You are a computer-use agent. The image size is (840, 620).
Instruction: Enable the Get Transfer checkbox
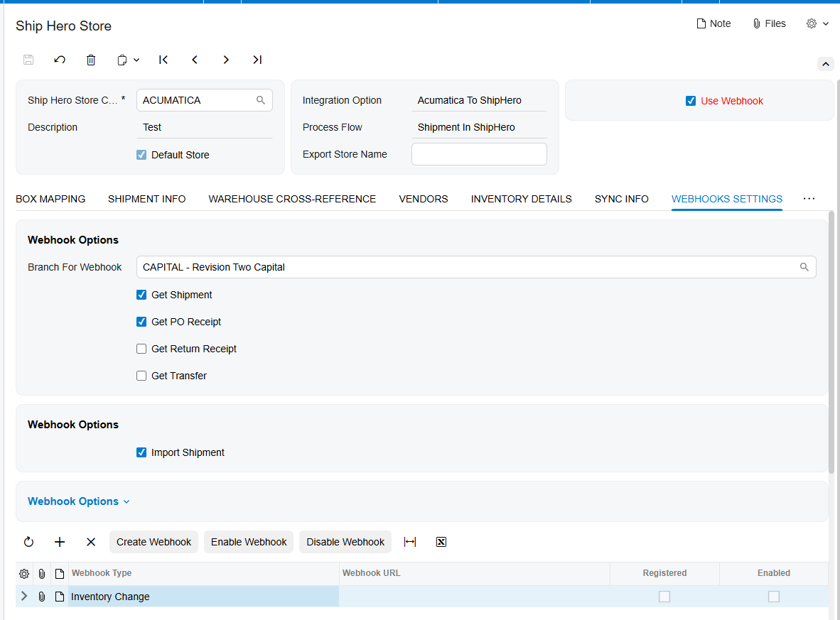(x=141, y=376)
